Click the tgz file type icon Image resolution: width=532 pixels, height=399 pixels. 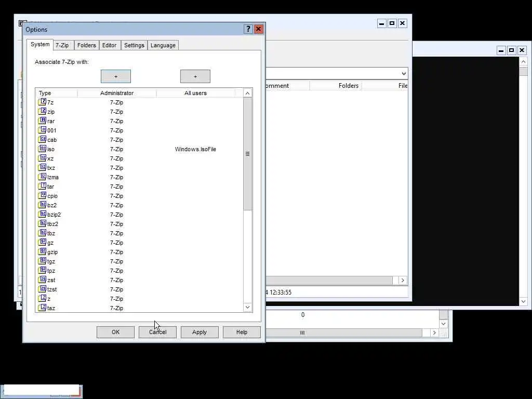[42, 261]
